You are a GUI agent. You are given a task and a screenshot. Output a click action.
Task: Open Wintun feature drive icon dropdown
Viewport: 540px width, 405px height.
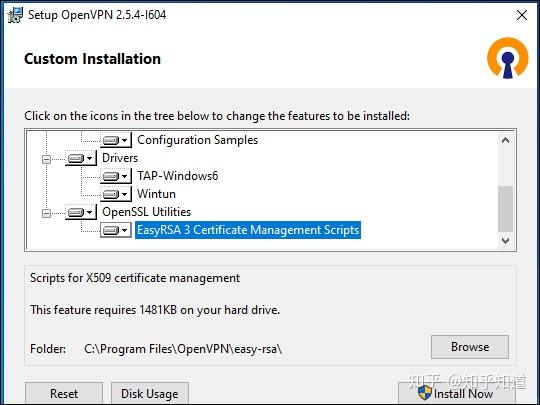click(116, 194)
